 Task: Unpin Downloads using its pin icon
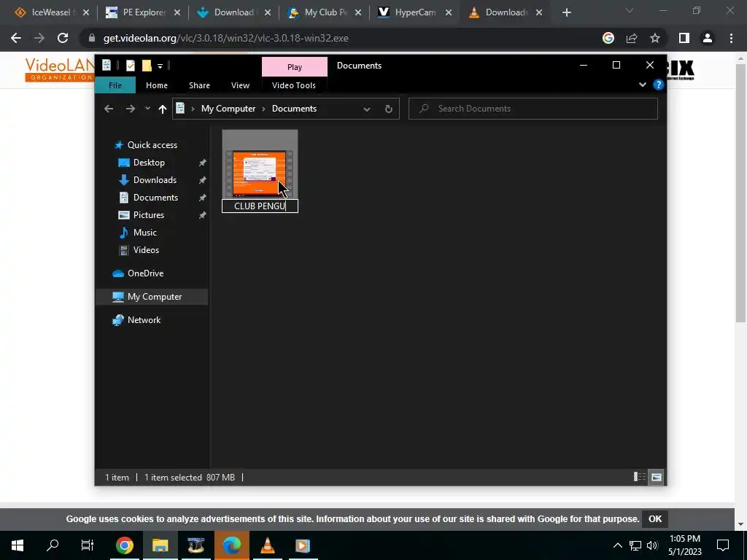(x=203, y=180)
